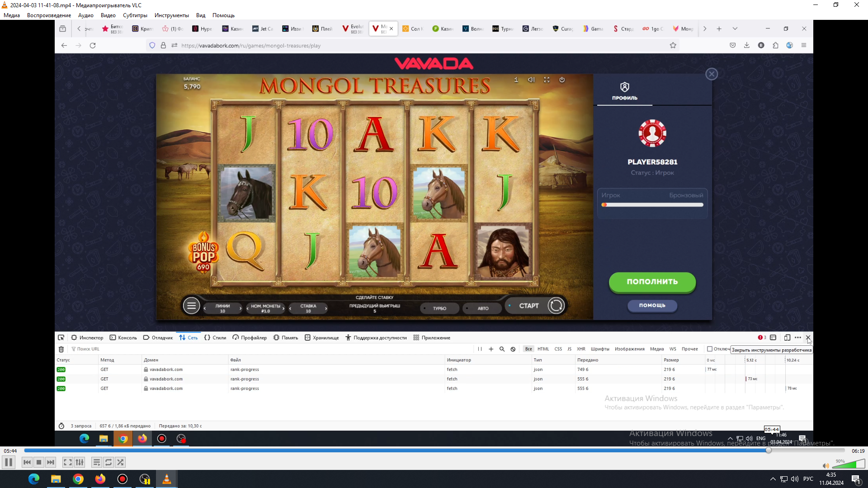Toggle loop repeat mode
The image size is (868, 488).
coord(108,462)
